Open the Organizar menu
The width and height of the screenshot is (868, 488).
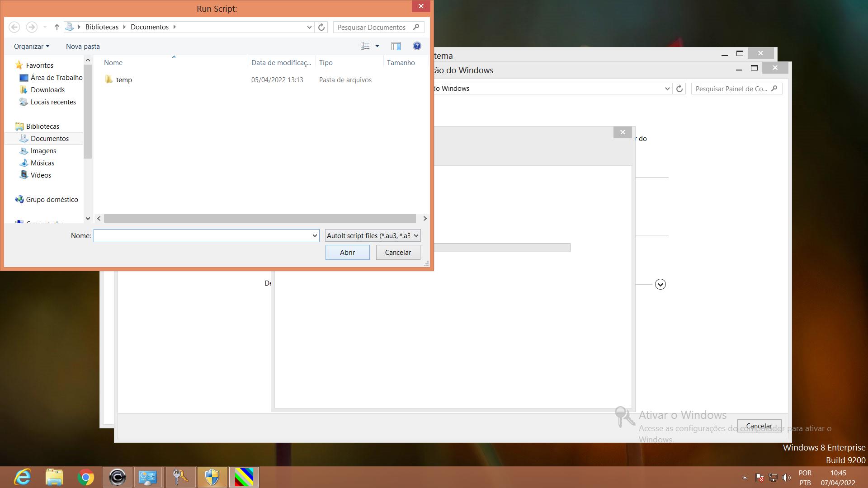[31, 46]
